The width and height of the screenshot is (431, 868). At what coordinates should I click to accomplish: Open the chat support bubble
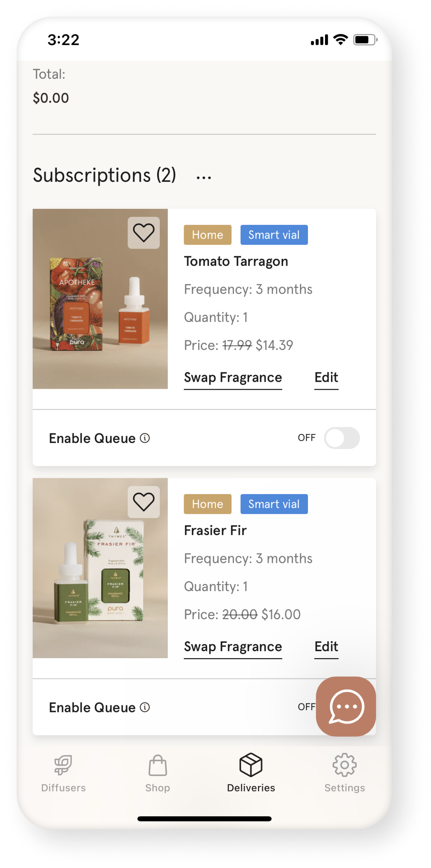pyautogui.click(x=346, y=706)
